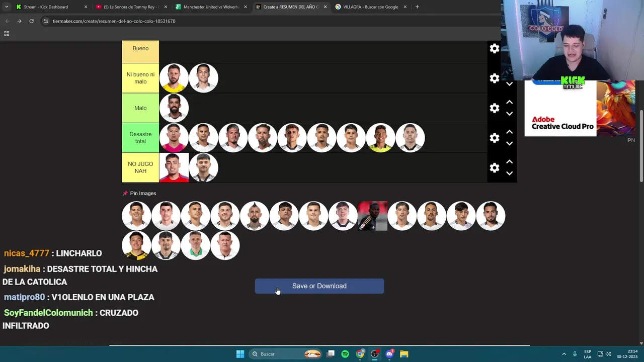Image resolution: width=644 pixels, height=362 pixels.
Task: Open settings gear for Desastre total row
Action: click(x=495, y=138)
